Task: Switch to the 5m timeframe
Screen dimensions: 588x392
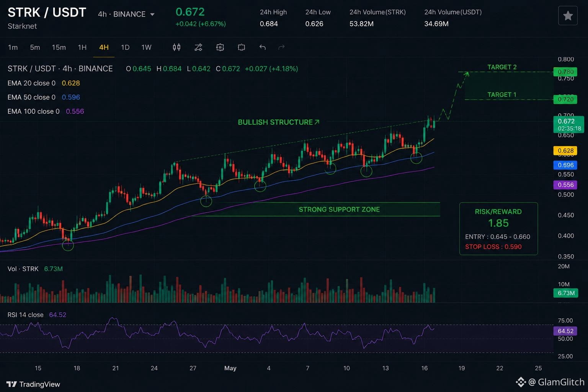Action: tap(35, 47)
